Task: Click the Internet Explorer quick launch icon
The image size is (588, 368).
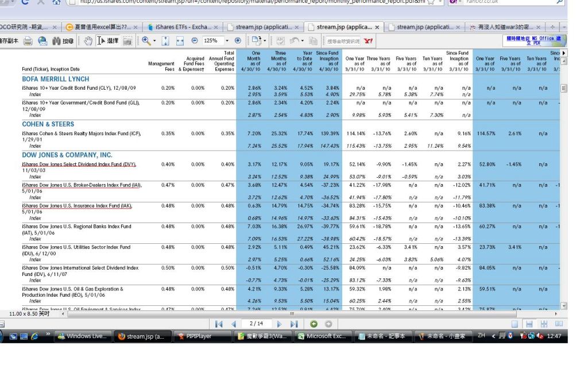Action: click(34, 336)
